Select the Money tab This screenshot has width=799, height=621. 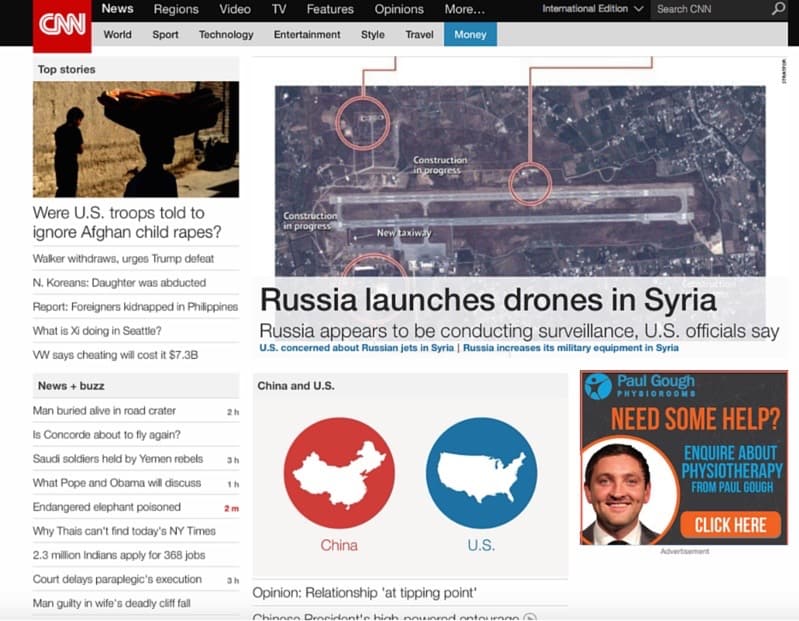pyautogui.click(x=470, y=34)
